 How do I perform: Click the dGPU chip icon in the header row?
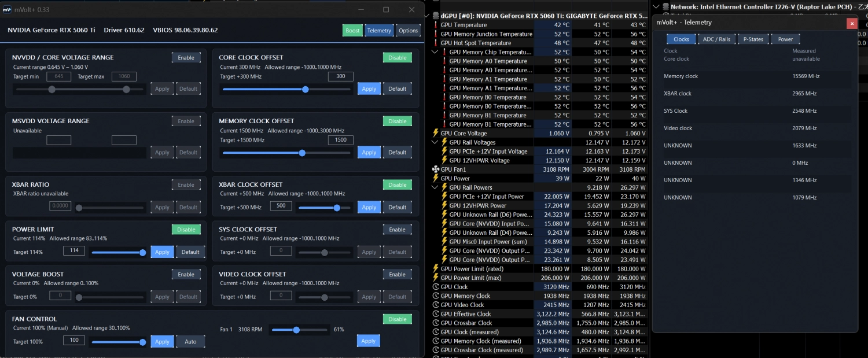tap(436, 16)
